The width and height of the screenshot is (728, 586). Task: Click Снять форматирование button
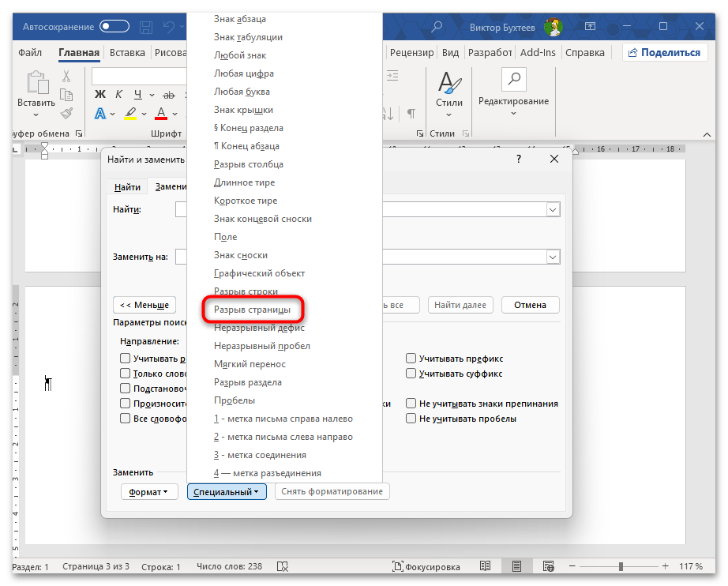pyautogui.click(x=332, y=491)
